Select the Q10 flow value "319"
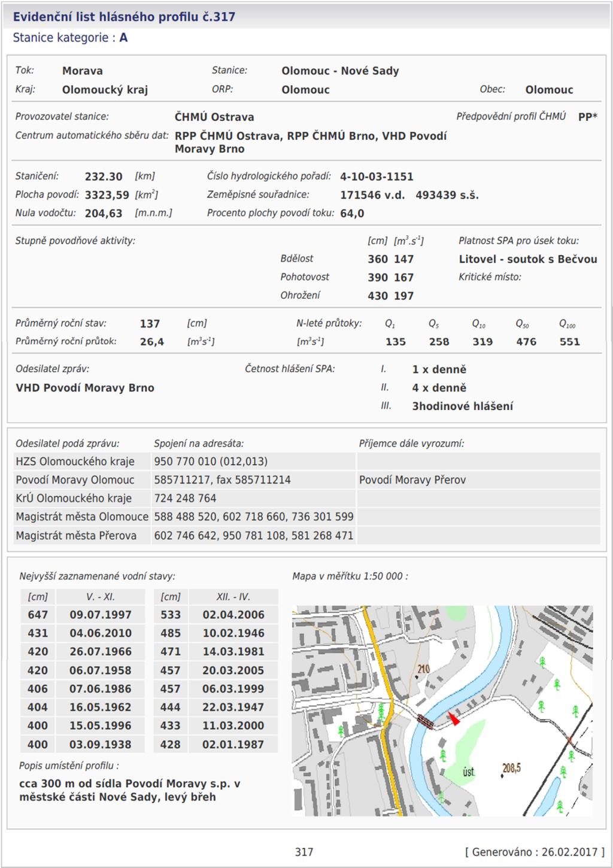 pyautogui.click(x=482, y=342)
